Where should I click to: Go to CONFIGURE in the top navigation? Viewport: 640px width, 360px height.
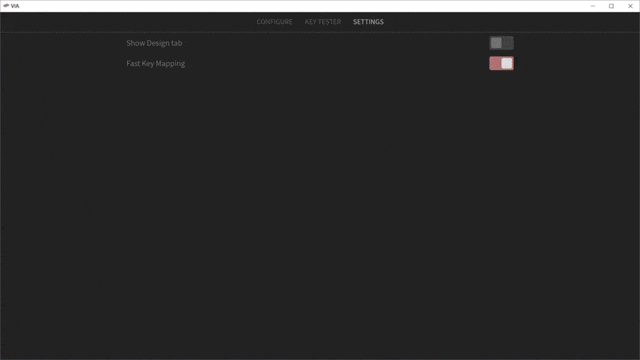tap(274, 22)
